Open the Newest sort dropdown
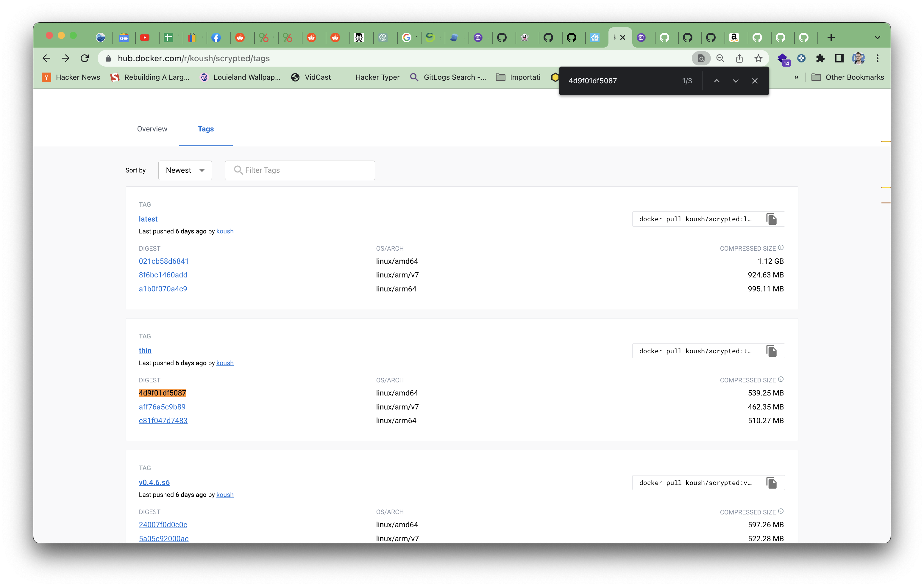 tap(185, 170)
